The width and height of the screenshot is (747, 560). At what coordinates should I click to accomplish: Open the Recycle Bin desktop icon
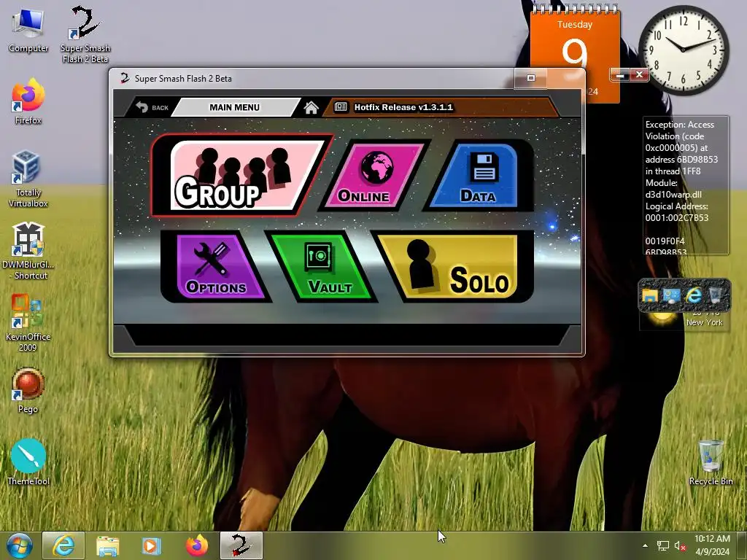click(711, 462)
